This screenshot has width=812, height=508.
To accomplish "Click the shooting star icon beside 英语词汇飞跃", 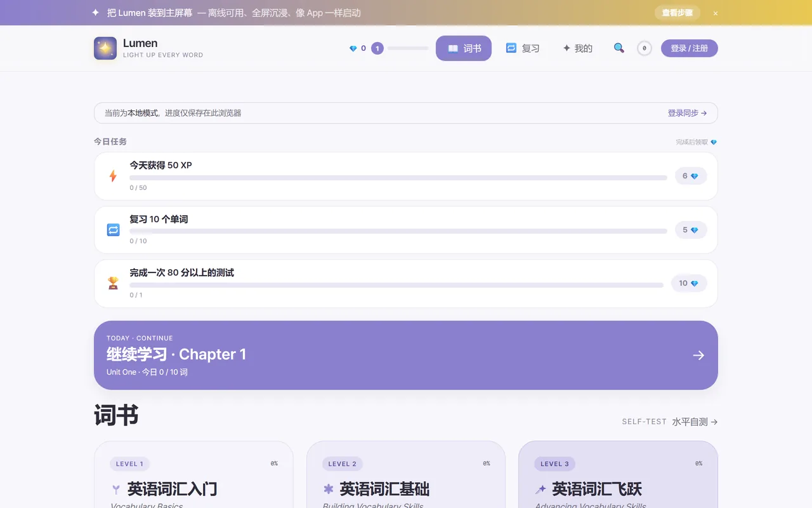I will click(x=540, y=489).
